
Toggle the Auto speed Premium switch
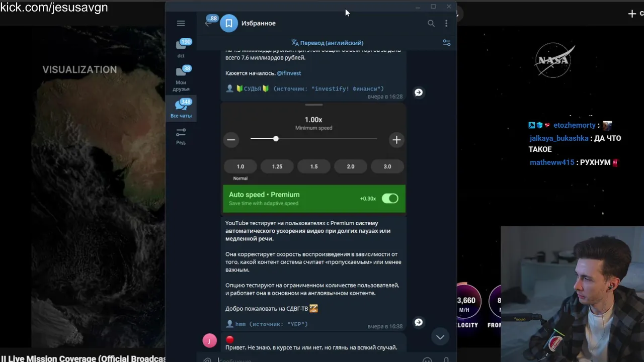(x=390, y=199)
